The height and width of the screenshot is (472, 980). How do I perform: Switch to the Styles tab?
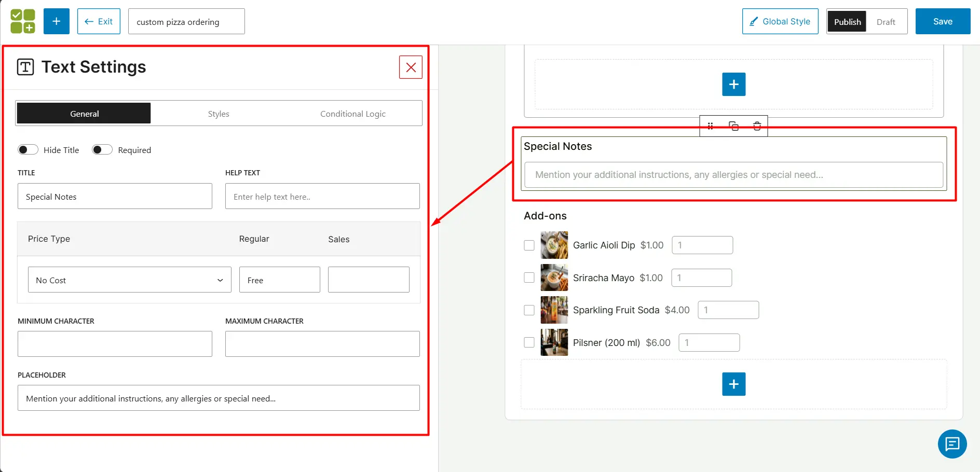click(219, 114)
